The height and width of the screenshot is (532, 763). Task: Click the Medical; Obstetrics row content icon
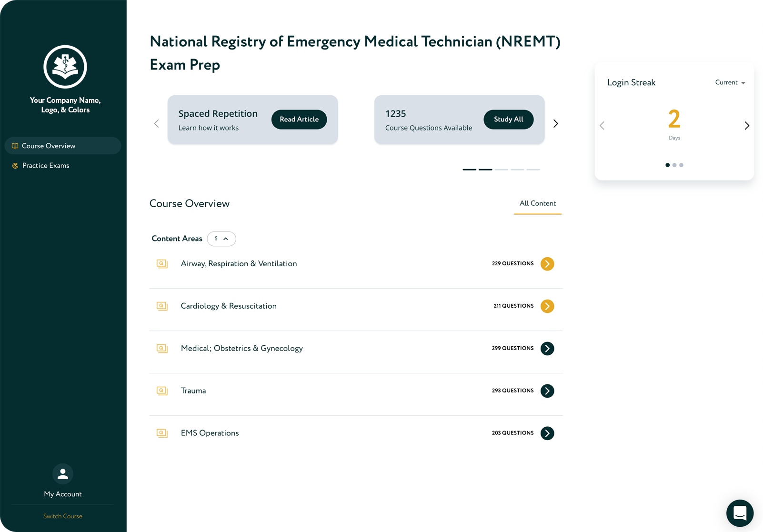(x=162, y=349)
